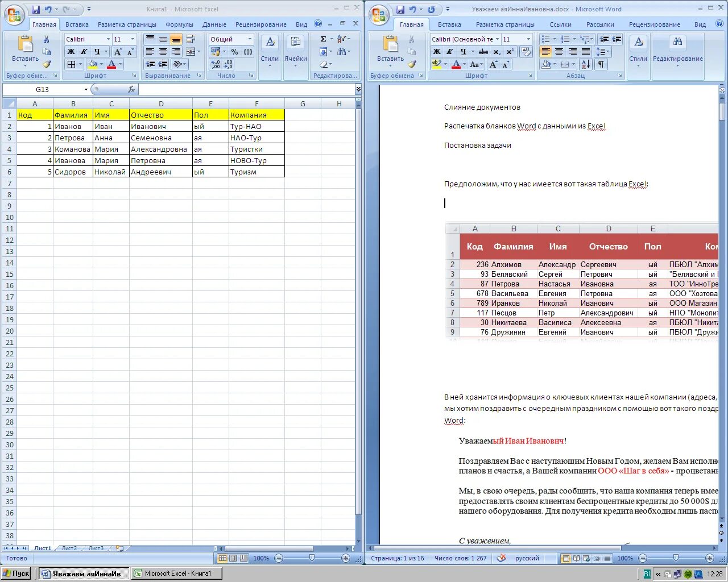Image resolution: width=728 pixels, height=582 pixels.
Task: Click Microsoft Excel - Книга1 taskbar button
Action: [x=176, y=573]
